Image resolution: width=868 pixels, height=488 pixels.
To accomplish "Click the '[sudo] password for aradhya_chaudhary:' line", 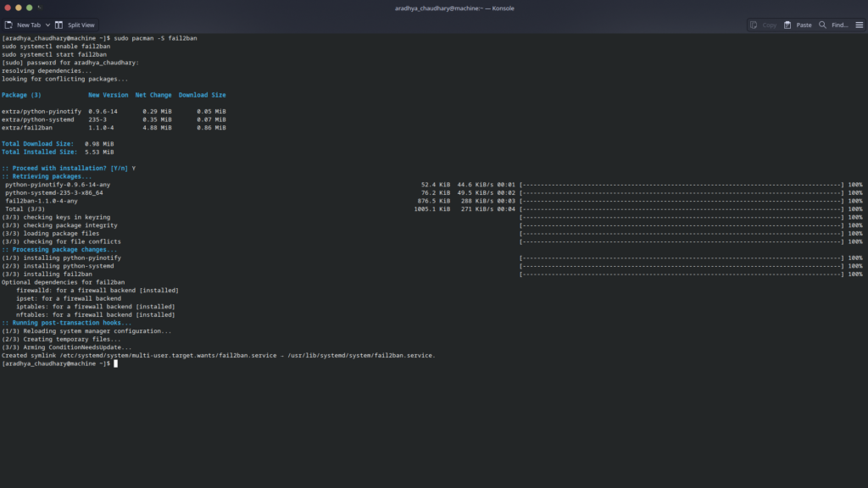I will [x=70, y=63].
